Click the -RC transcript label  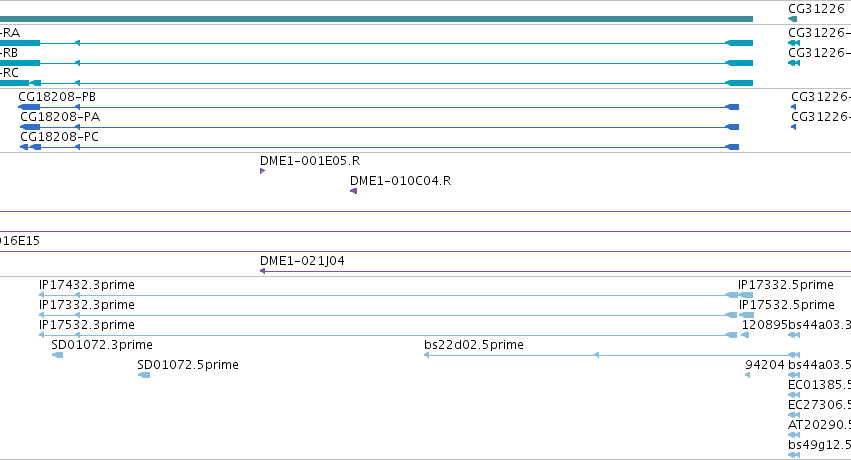[x=9, y=73]
